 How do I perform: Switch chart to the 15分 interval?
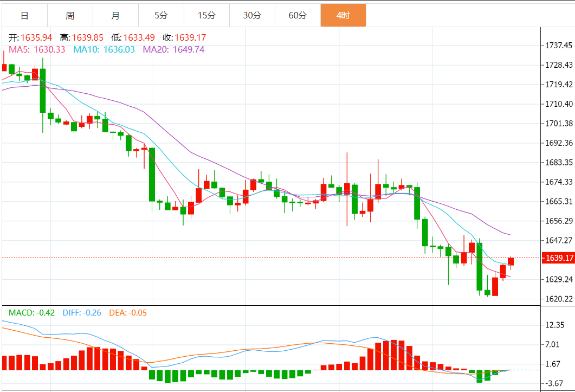[x=206, y=15]
